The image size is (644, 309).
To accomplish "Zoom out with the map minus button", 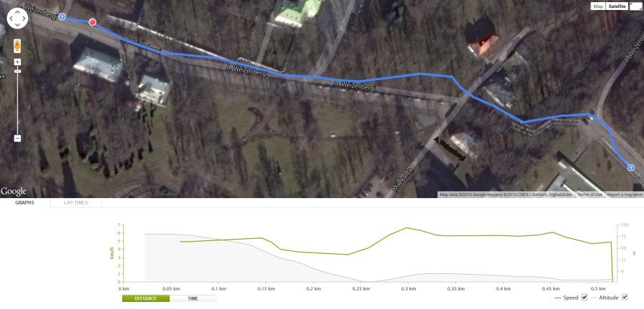I will (17, 138).
